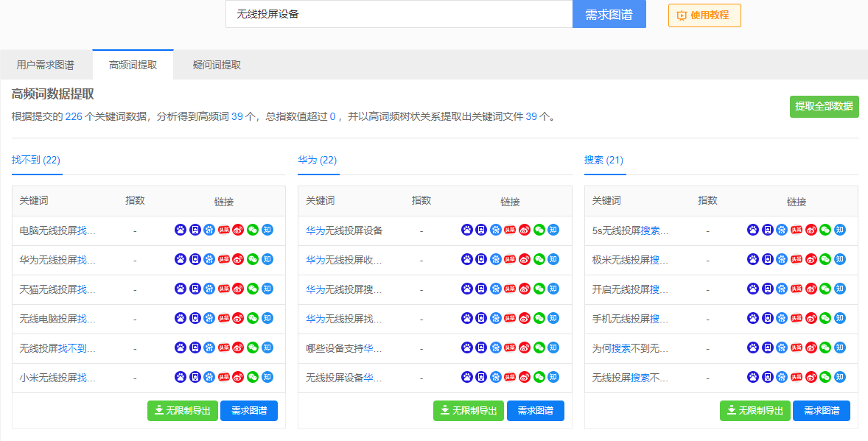Viewport: 868px width, 441px height.
Task: Open WeChat icon in 天猫无线投屏找… row
Action: [253, 289]
